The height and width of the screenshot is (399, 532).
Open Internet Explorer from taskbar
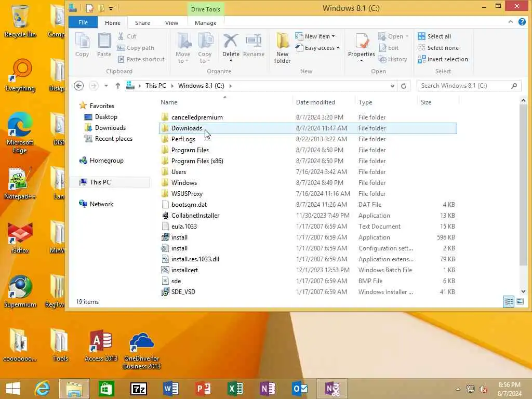[x=43, y=389]
